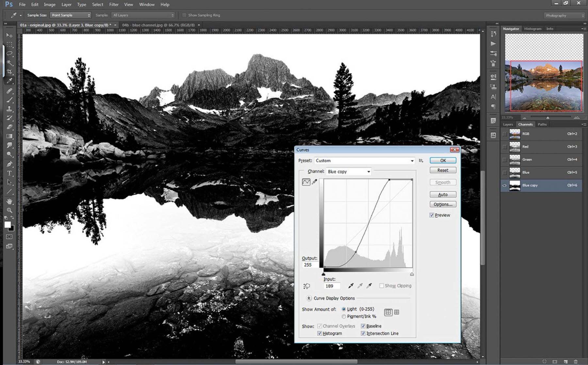
Task: Toggle Quick Mask mode icon
Action: coord(9,237)
